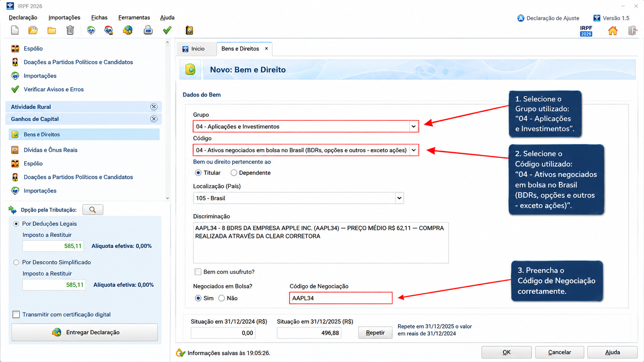Select Não for Negociados em Bolsa

(x=221, y=298)
